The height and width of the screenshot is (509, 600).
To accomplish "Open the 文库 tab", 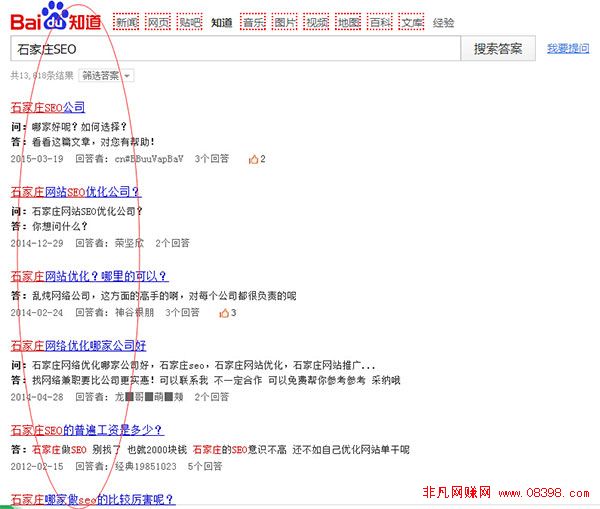I will (411, 23).
